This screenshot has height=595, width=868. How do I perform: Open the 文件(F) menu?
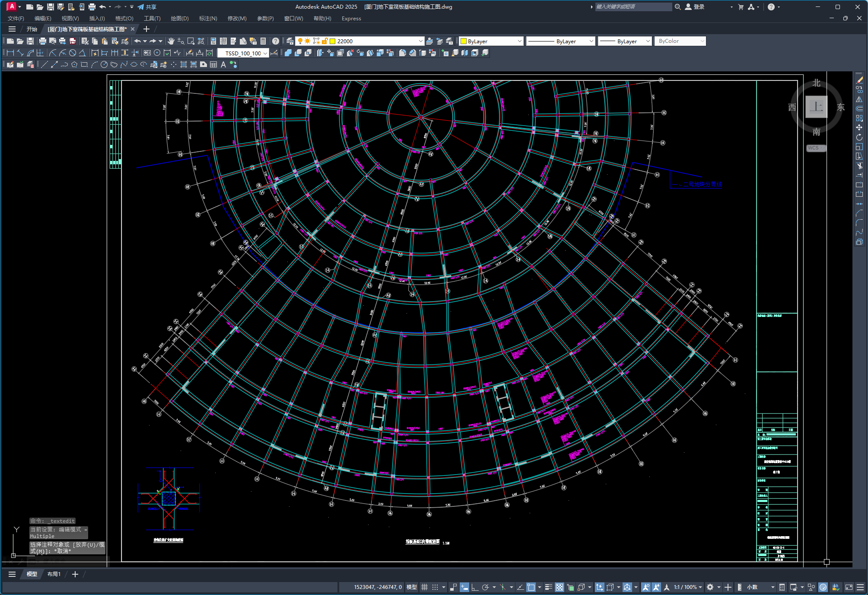click(x=16, y=19)
